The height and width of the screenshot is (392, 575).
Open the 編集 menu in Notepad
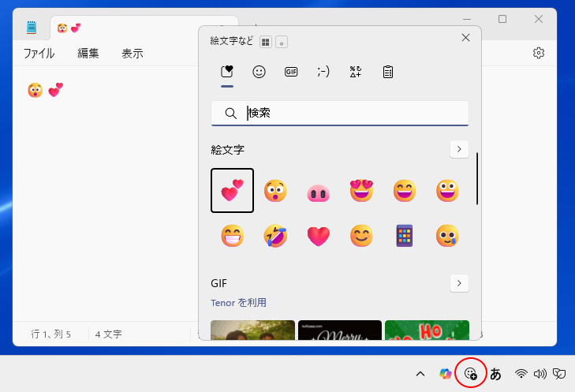88,54
